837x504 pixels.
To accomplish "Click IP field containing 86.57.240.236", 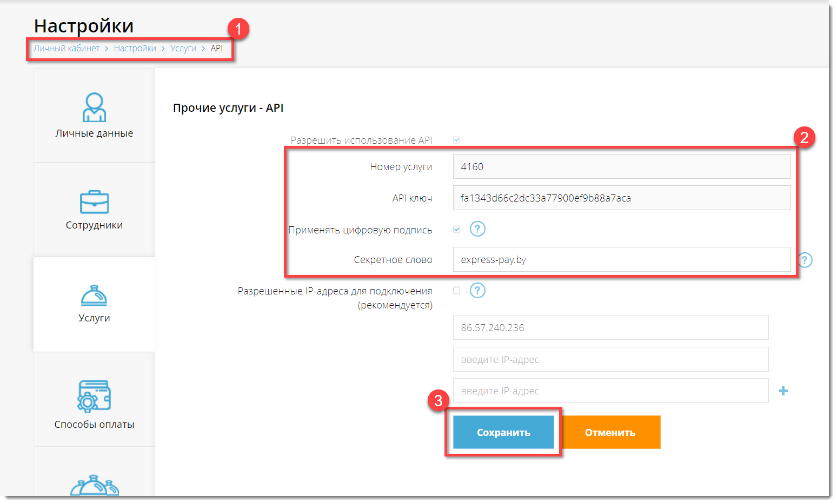I will click(x=611, y=327).
